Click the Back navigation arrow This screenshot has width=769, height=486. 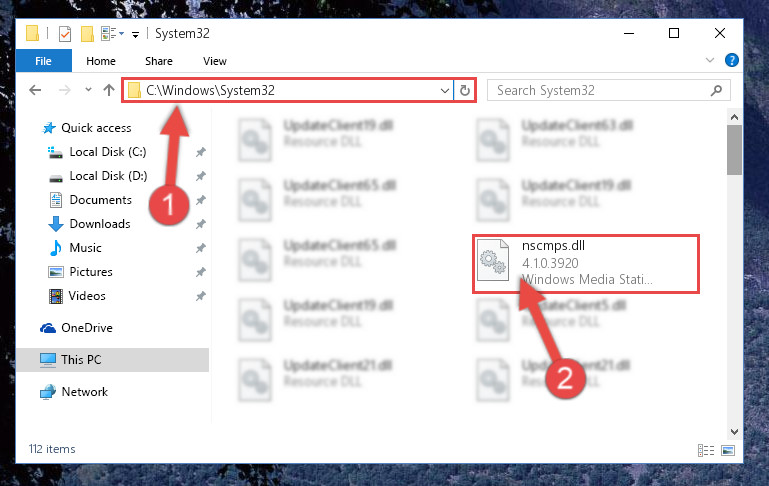35,90
